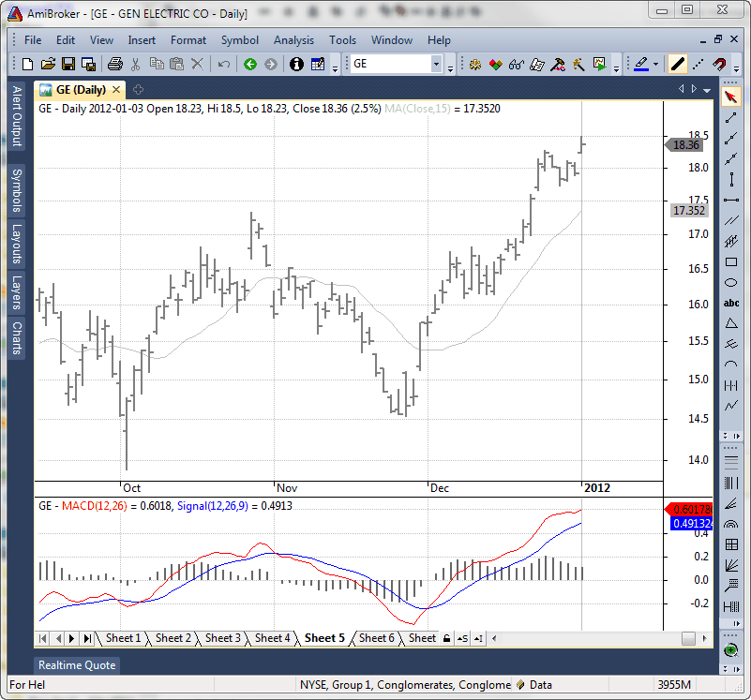Select the parallel lines channel tool
The width and height of the screenshot is (751, 700).
click(731, 220)
